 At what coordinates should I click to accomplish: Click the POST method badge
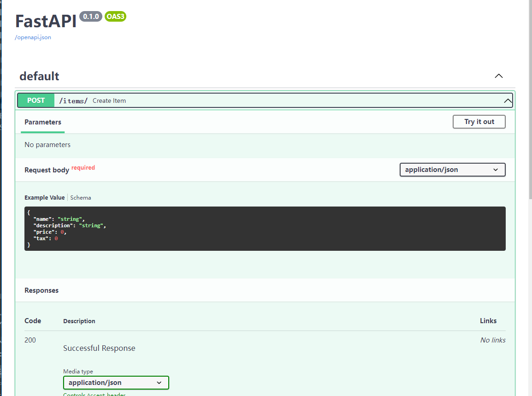pyautogui.click(x=36, y=100)
